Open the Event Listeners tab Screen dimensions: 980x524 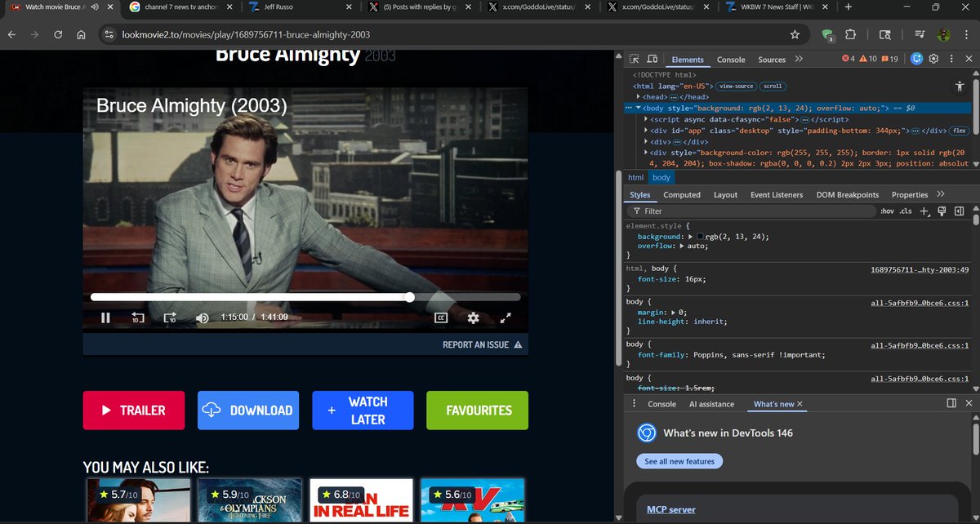click(777, 194)
